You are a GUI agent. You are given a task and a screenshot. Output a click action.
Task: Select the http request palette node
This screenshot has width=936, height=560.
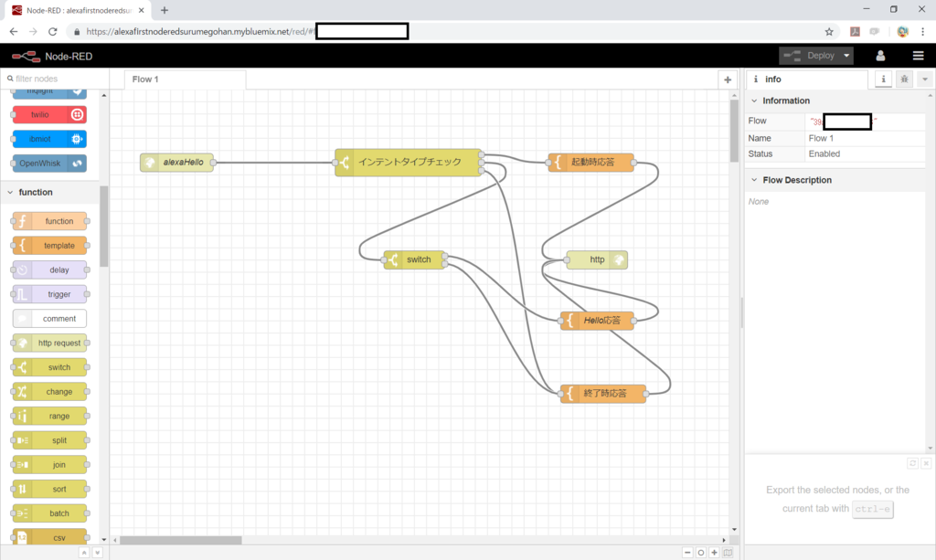point(49,343)
